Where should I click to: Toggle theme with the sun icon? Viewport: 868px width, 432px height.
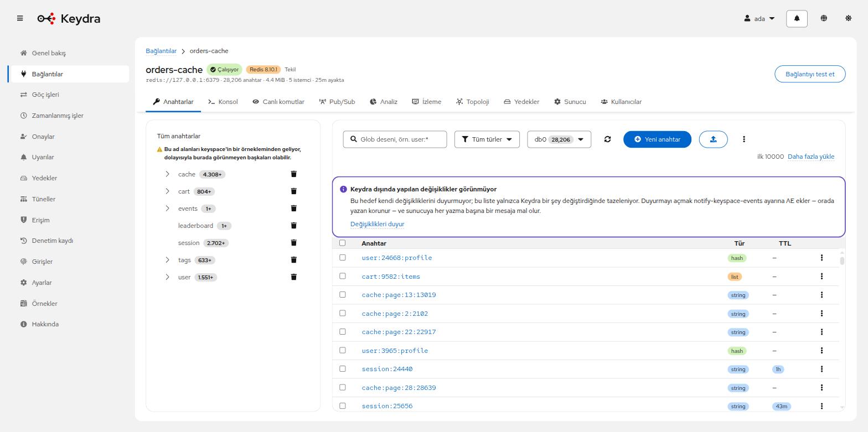pos(848,18)
